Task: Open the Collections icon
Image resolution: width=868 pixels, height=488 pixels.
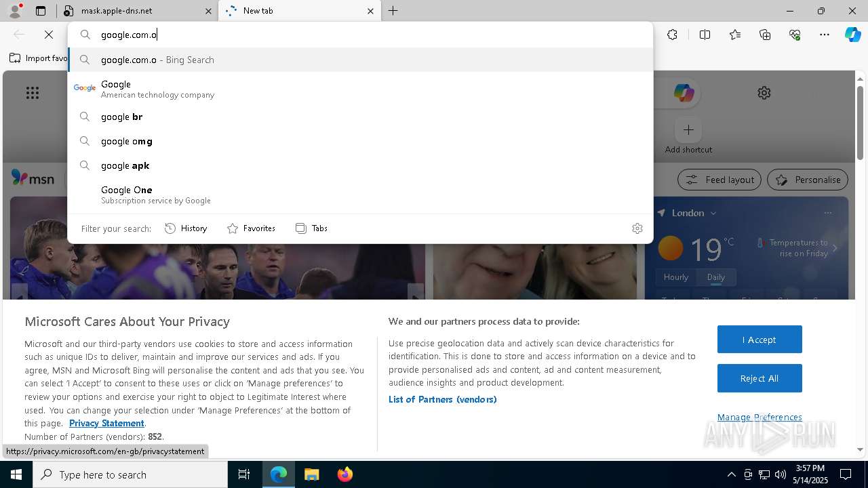Action: pos(765,35)
